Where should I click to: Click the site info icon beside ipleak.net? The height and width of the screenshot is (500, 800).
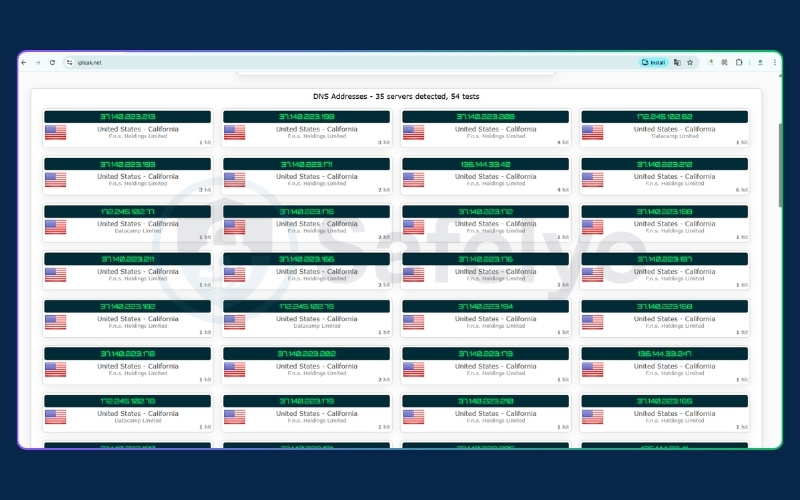pos(70,62)
